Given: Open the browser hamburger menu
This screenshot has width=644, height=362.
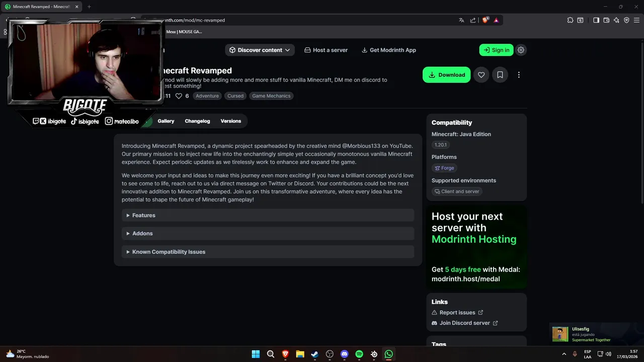Looking at the screenshot, I should [637, 20].
